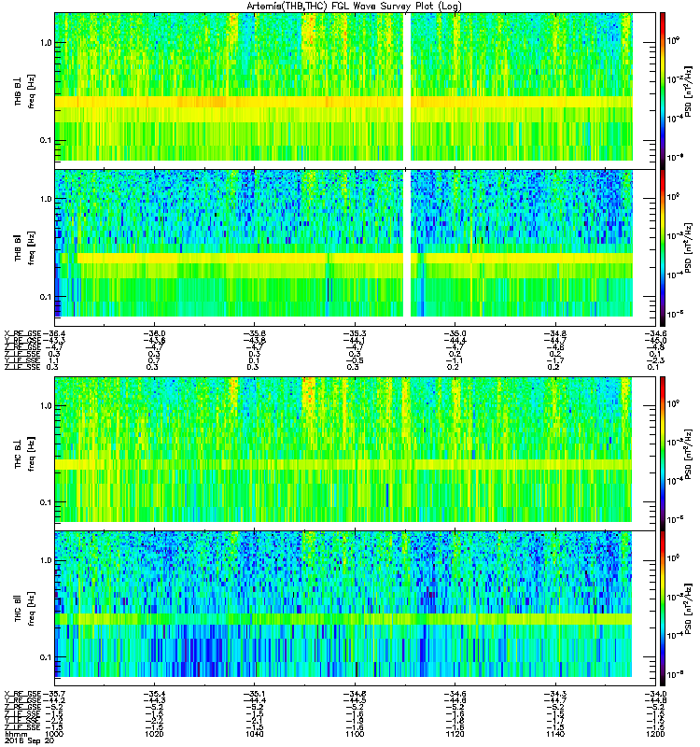700x747 pixels.
Task: Click the color bar beside the THC B∥ panel
Action: click(663, 609)
